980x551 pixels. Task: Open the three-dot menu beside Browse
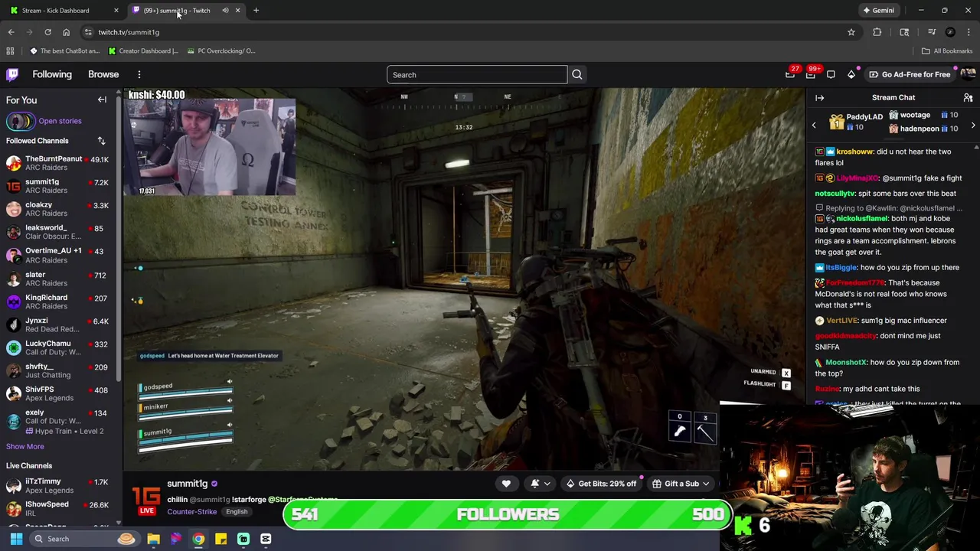[139, 74]
